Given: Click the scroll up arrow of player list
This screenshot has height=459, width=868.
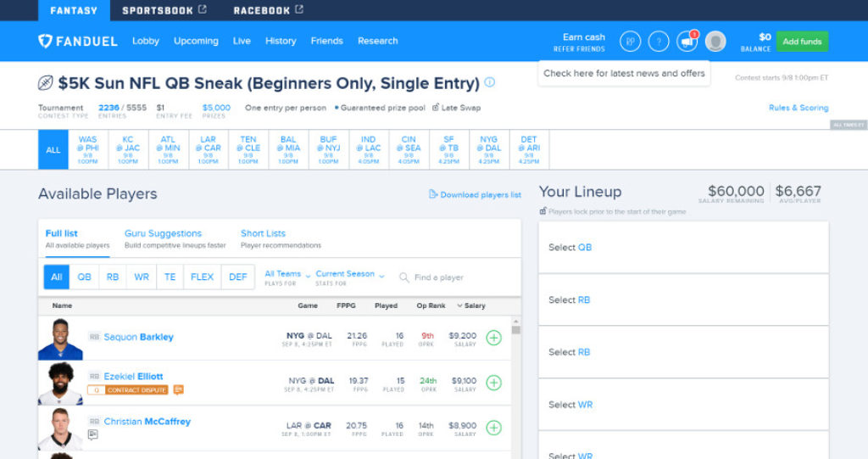Looking at the screenshot, I should [516, 321].
